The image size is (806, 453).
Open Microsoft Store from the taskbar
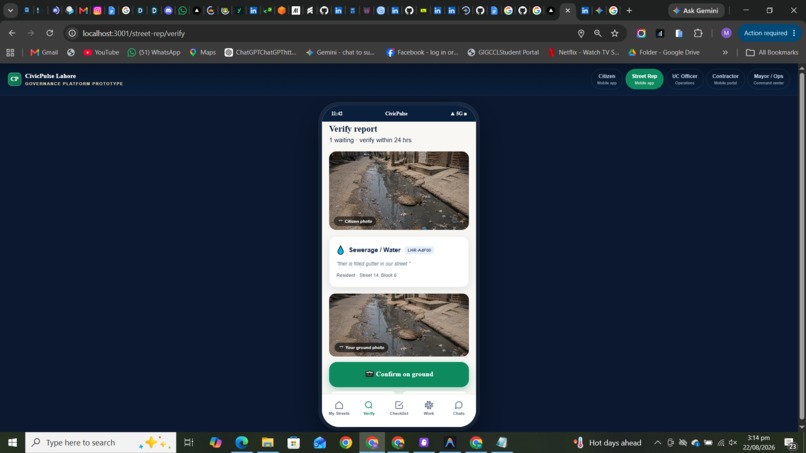click(294, 442)
